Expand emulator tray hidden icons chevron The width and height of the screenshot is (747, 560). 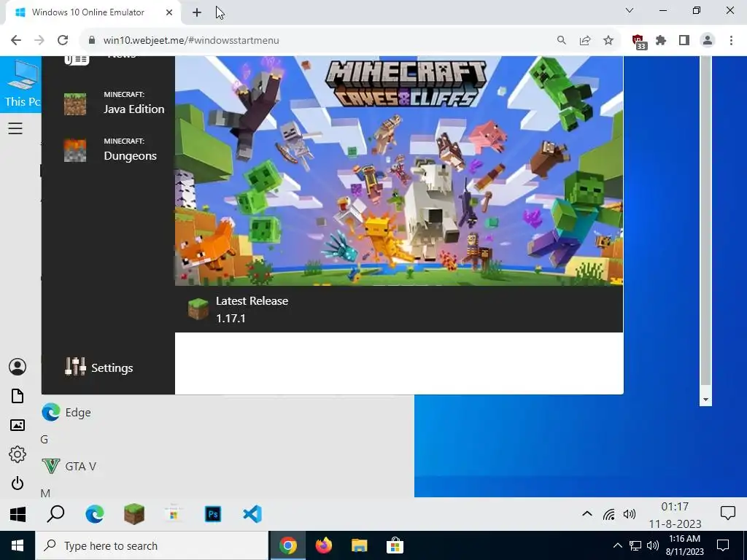pyautogui.click(x=587, y=514)
